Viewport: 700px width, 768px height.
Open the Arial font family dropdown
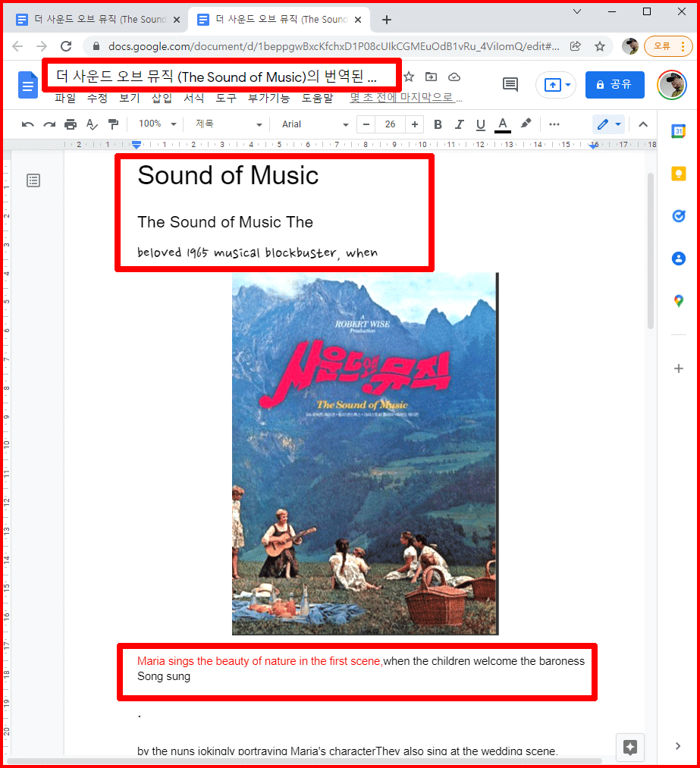pyautogui.click(x=315, y=124)
